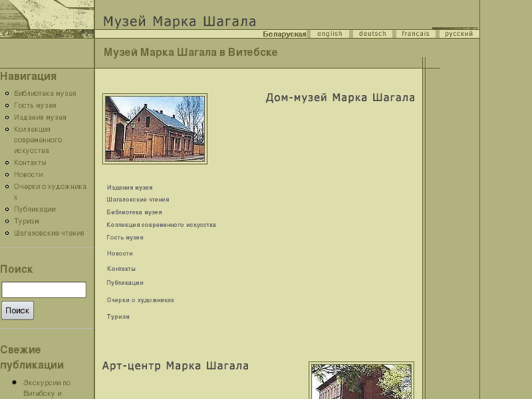Switch language to deutsch
This screenshot has height=399, width=532.
click(x=372, y=34)
